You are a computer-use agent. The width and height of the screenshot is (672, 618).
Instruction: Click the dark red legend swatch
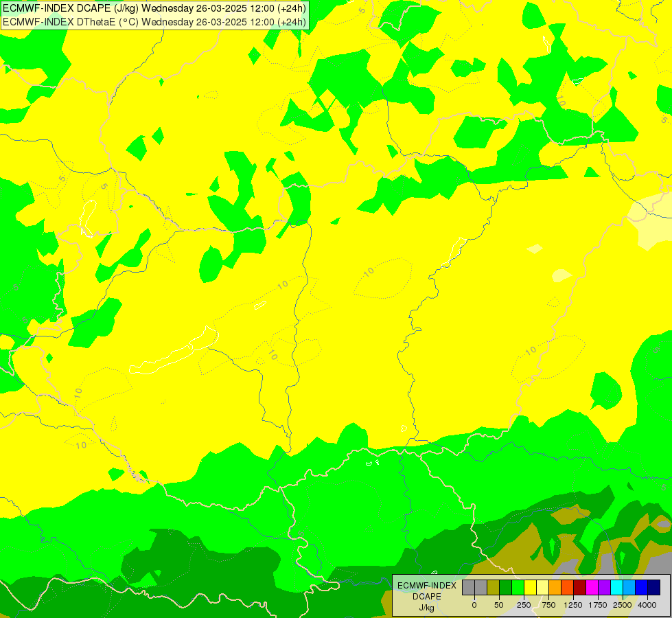point(580,588)
